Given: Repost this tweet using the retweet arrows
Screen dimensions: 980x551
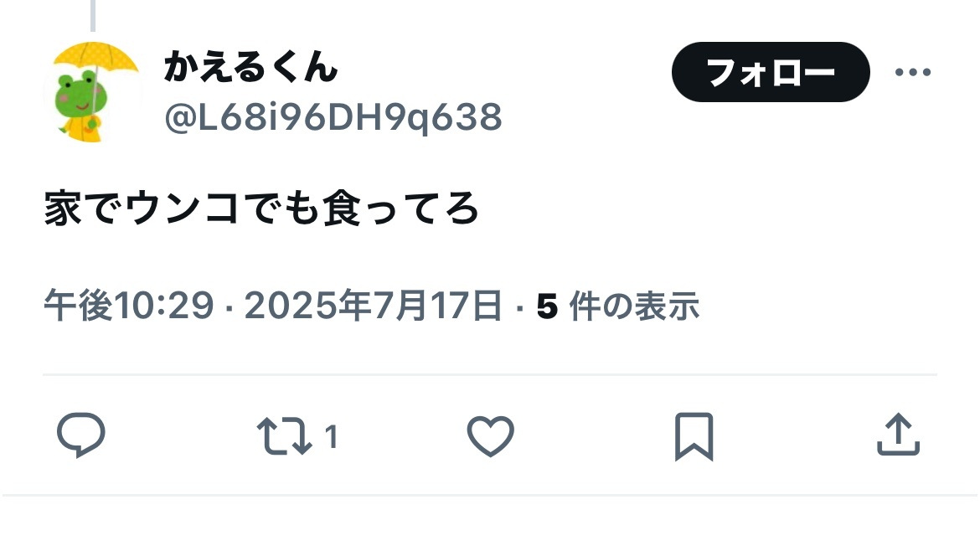Looking at the screenshot, I should coord(285,435).
